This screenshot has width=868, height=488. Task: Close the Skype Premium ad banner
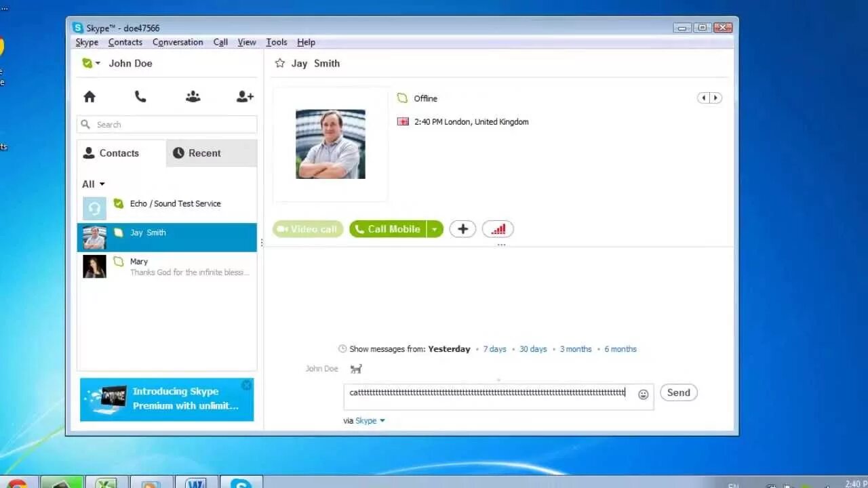(x=247, y=385)
